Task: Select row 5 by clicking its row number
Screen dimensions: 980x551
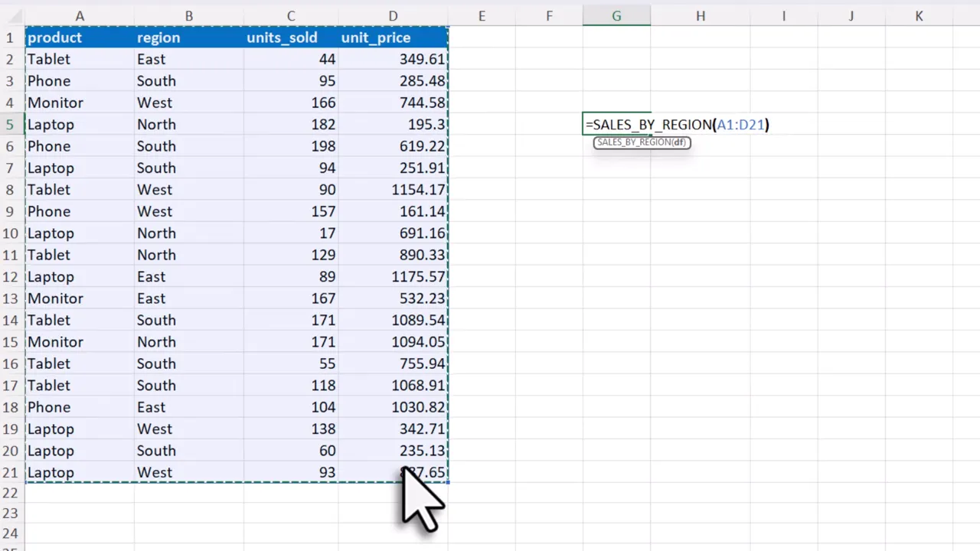Action: coord(10,124)
